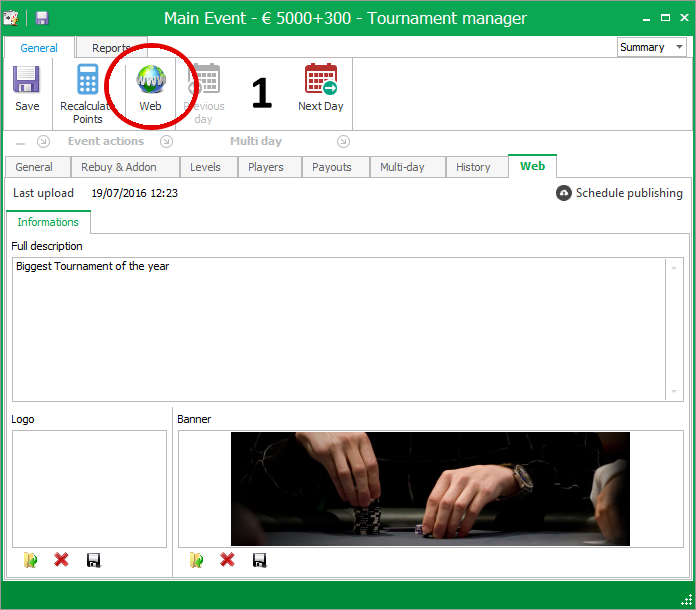Screen dimensions: 696x610
Task: Remove the banner with the red X
Action: tap(227, 560)
